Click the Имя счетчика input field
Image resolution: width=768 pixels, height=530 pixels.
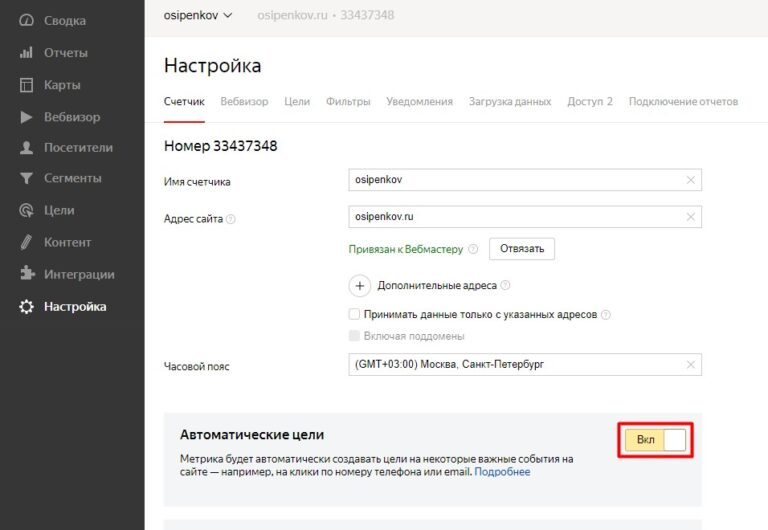525,180
